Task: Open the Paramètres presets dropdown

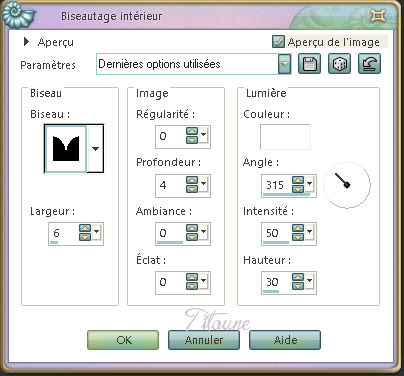Action: (284, 64)
